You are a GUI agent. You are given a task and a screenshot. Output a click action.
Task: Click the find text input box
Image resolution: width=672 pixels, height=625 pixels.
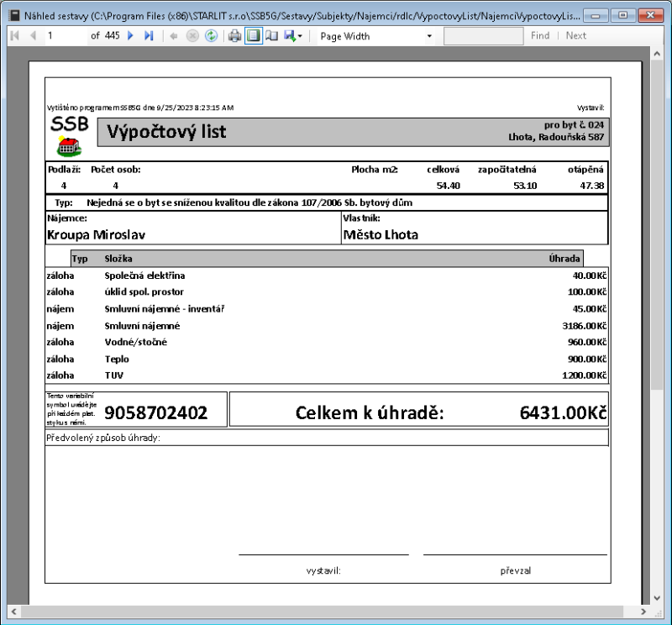482,36
